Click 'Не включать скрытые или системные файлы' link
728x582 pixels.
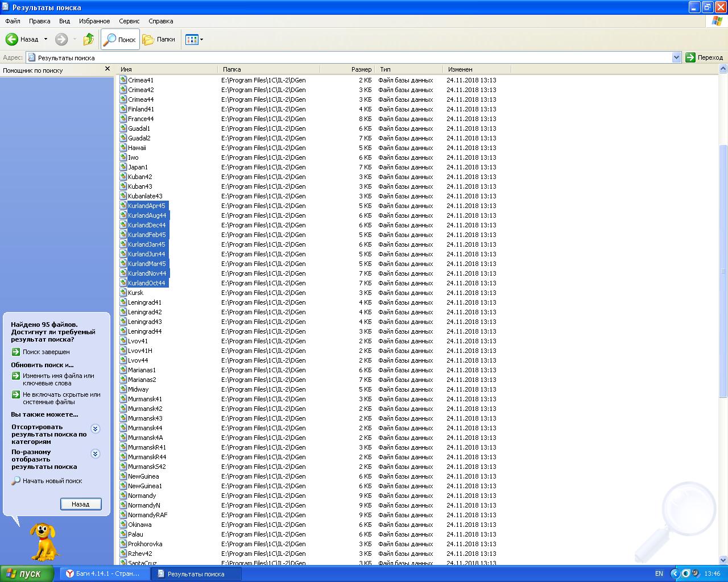tap(61, 398)
